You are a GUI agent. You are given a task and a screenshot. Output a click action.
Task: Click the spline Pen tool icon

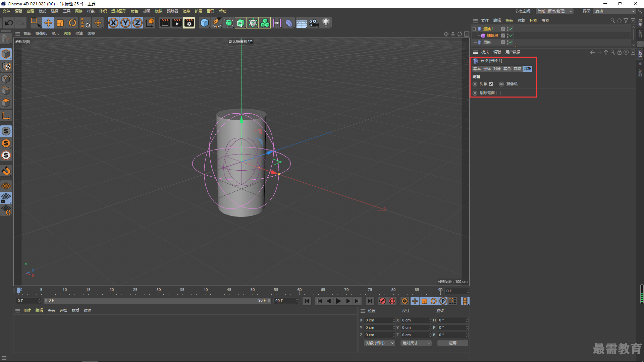point(217,23)
